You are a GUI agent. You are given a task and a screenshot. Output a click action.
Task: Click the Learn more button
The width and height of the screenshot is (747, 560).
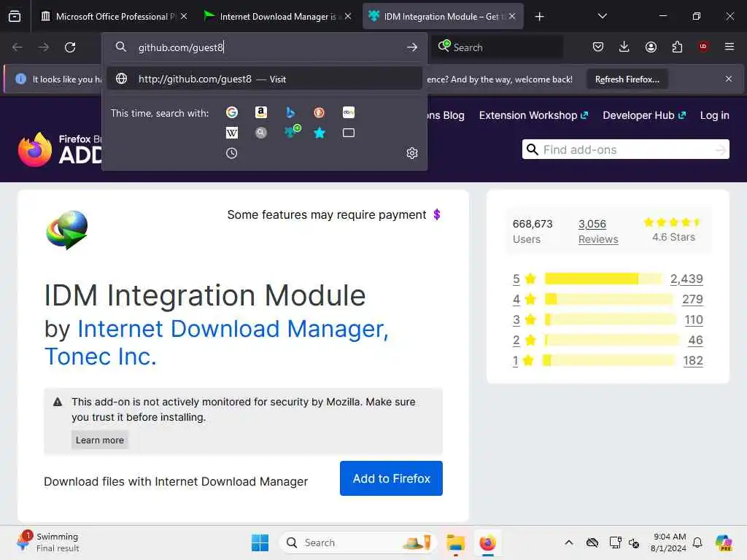tap(99, 440)
